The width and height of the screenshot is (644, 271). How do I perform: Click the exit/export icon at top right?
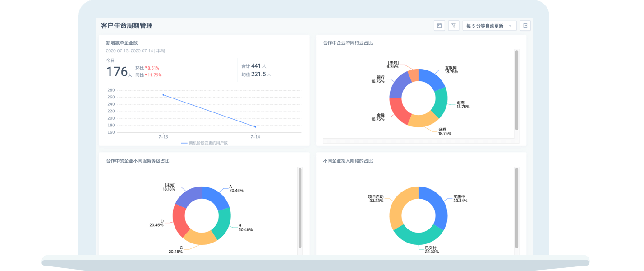pos(525,26)
